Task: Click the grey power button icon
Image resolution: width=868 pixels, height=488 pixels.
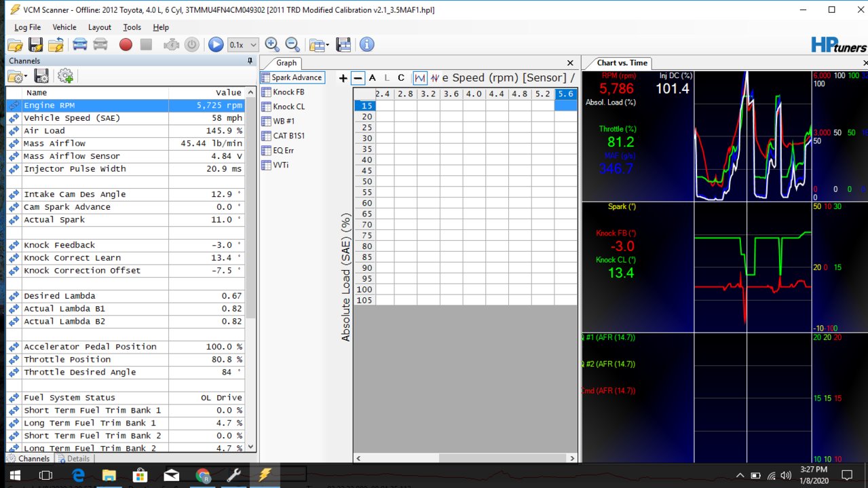Action: (192, 45)
